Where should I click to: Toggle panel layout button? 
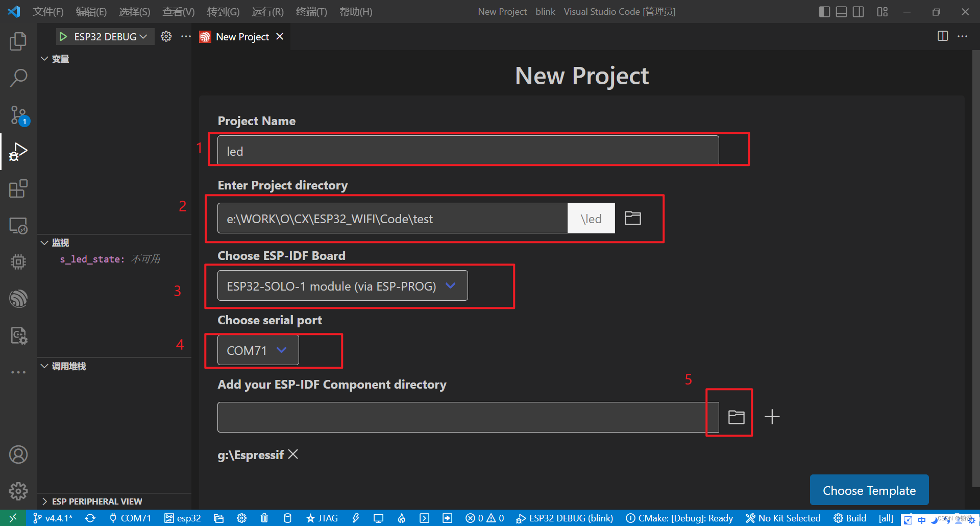pos(842,12)
